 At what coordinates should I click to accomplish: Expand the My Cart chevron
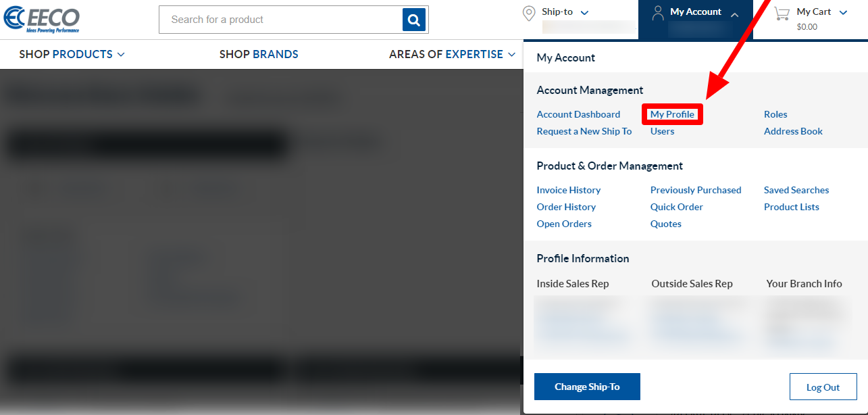coord(843,13)
